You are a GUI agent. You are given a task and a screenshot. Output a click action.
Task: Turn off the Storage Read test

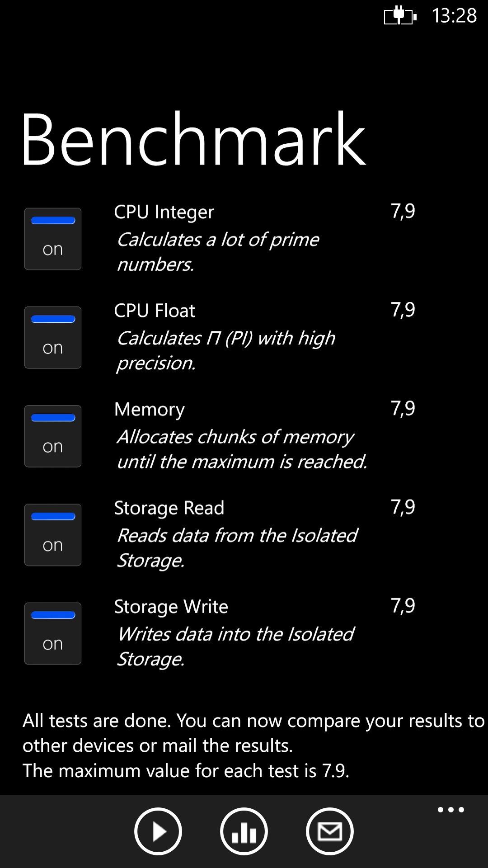pos(53,535)
